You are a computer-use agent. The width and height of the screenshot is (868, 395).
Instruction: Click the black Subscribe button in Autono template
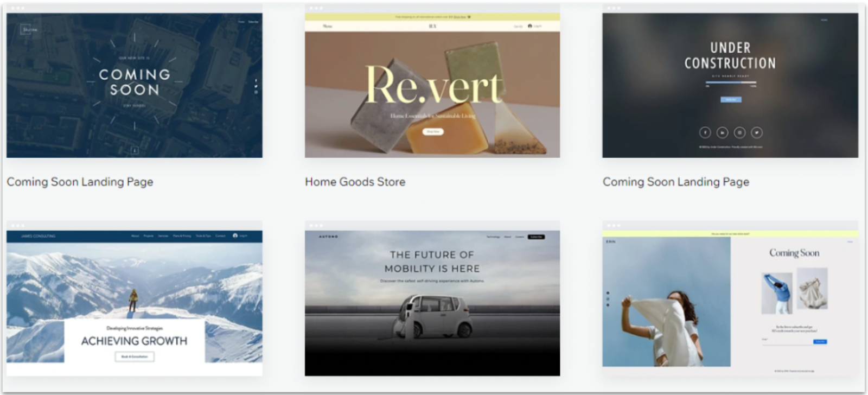pos(537,237)
